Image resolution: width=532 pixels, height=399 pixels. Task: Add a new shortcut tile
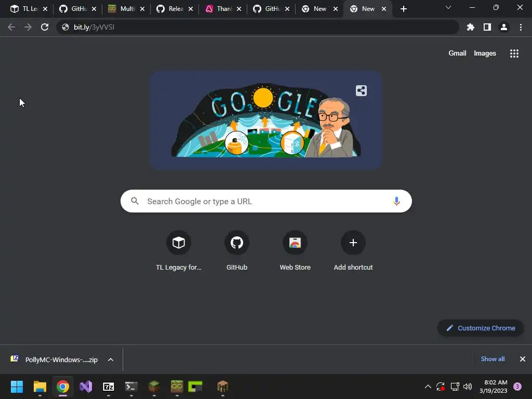tap(353, 250)
